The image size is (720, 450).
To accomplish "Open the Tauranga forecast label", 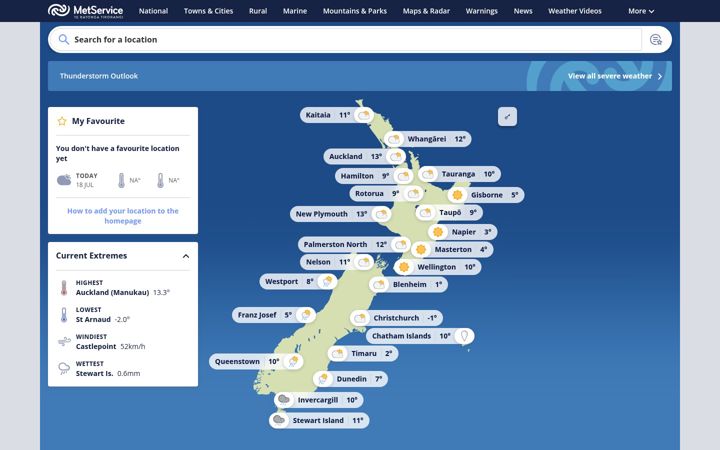I will [458, 174].
